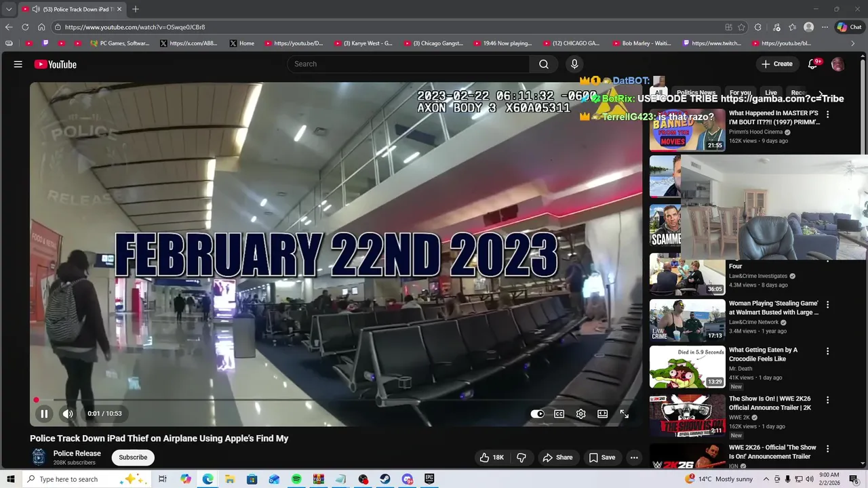This screenshot has width=868, height=488.
Task: Open browser profile icon in the toolbar
Action: (808, 27)
